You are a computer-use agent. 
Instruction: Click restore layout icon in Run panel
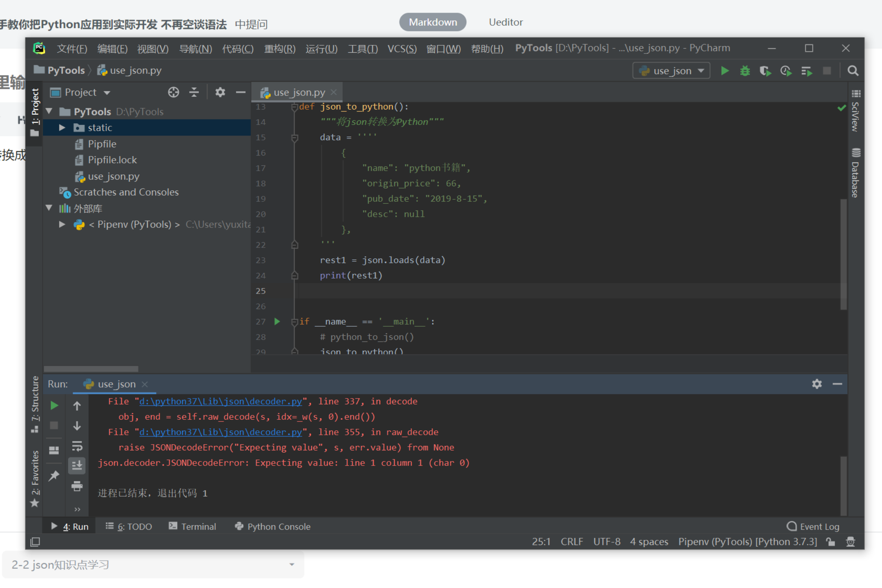coord(54,450)
